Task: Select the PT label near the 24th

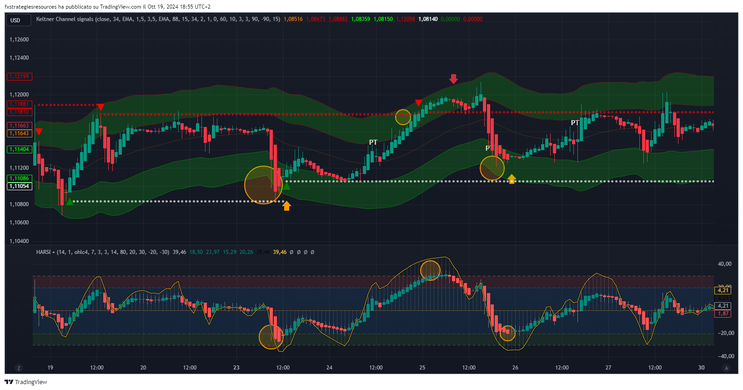Action: pos(373,142)
